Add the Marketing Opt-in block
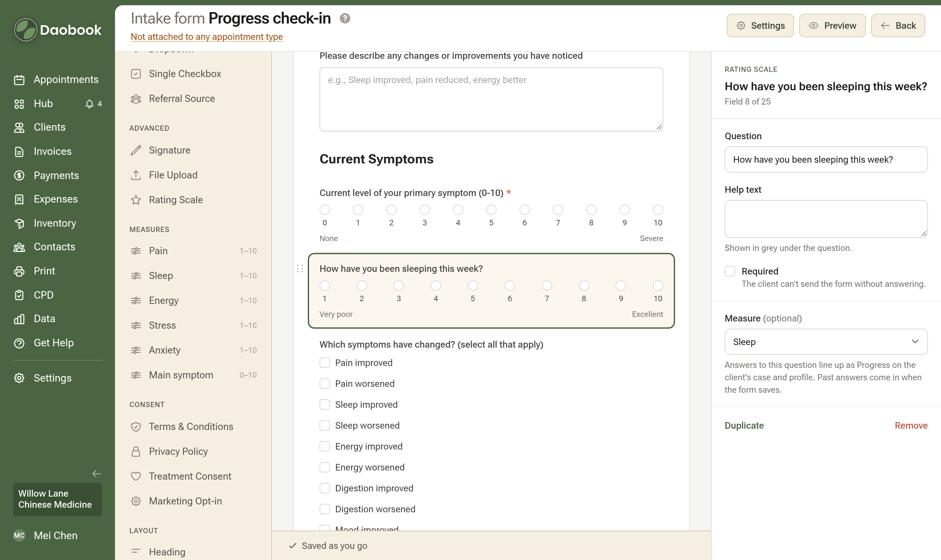The width and height of the screenshot is (941, 560). pos(193,501)
